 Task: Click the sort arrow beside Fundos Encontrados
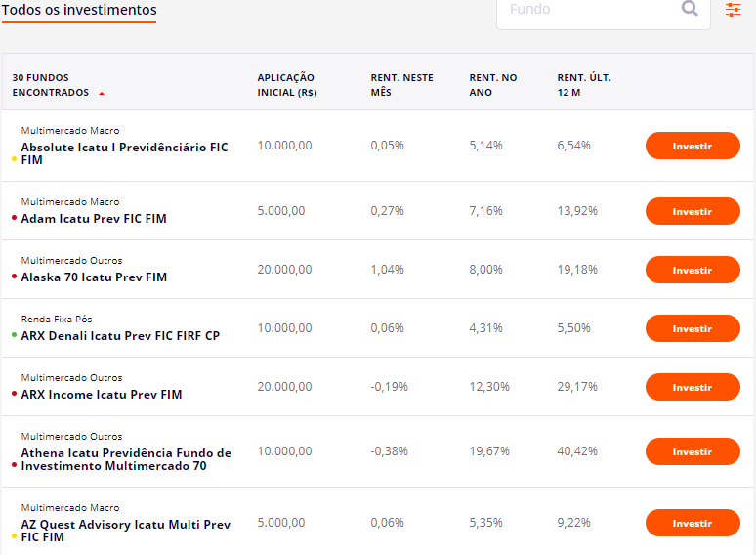coord(102,94)
